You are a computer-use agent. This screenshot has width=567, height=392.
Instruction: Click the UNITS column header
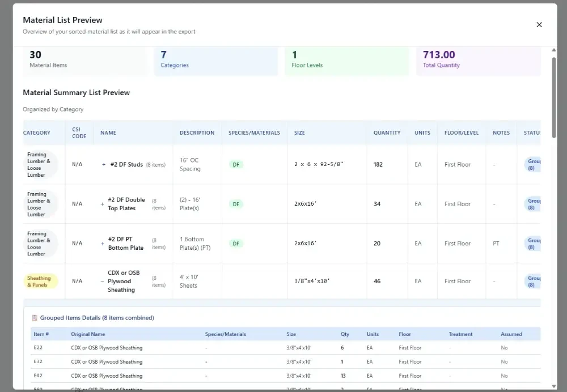(x=422, y=133)
